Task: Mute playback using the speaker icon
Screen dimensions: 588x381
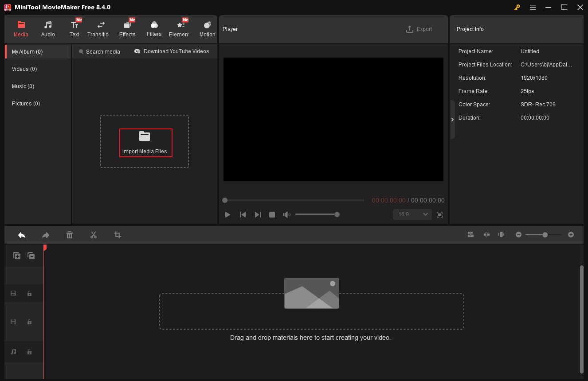Action: point(286,214)
